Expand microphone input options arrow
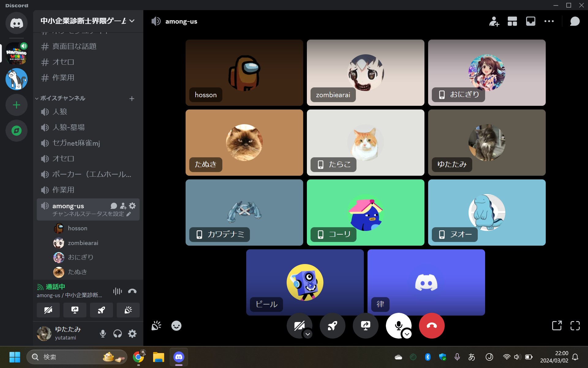588x368 pixels. [x=407, y=334]
